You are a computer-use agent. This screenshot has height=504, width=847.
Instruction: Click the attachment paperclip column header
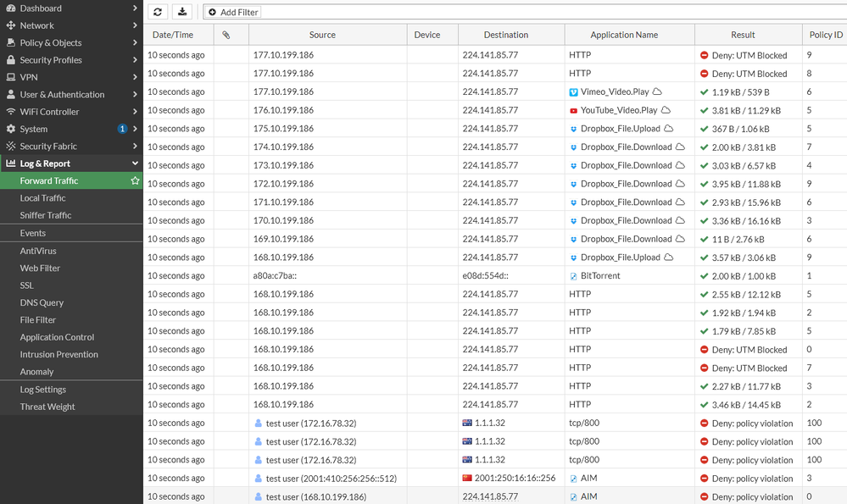click(x=226, y=35)
